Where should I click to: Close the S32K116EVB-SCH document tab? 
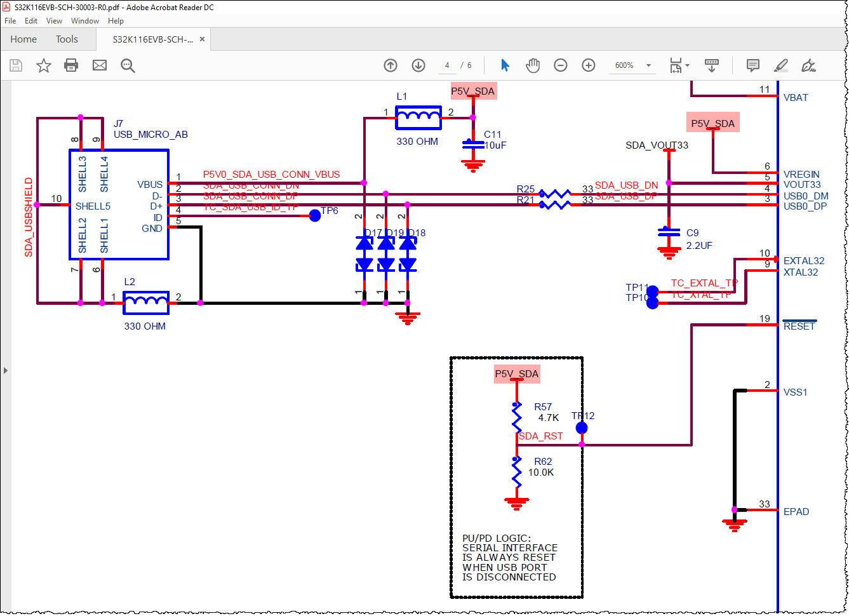tap(202, 39)
